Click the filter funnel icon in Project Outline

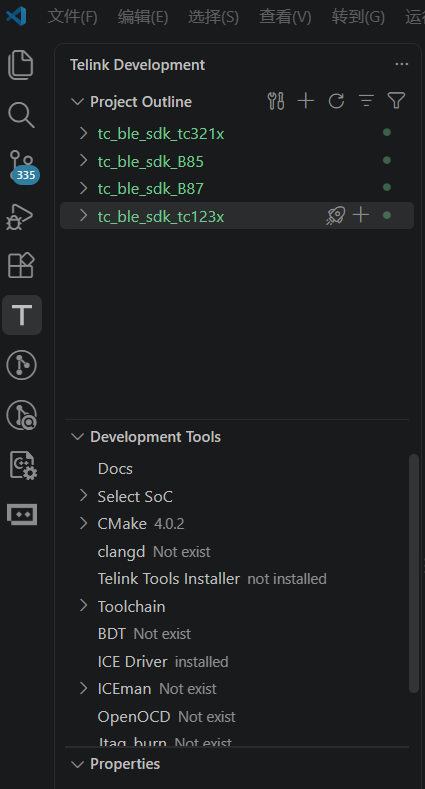(396, 101)
